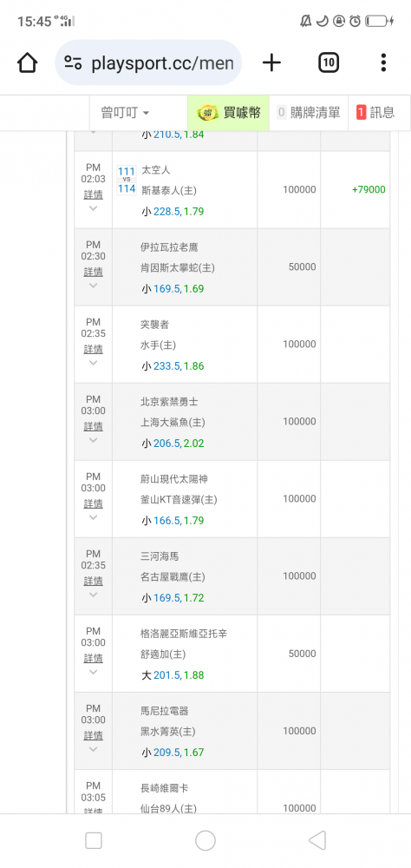Tap 詳情 link for 北京紫禁勇士 game
This screenshot has height=868, width=411.
pyautogui.click(x=93, y=426)
